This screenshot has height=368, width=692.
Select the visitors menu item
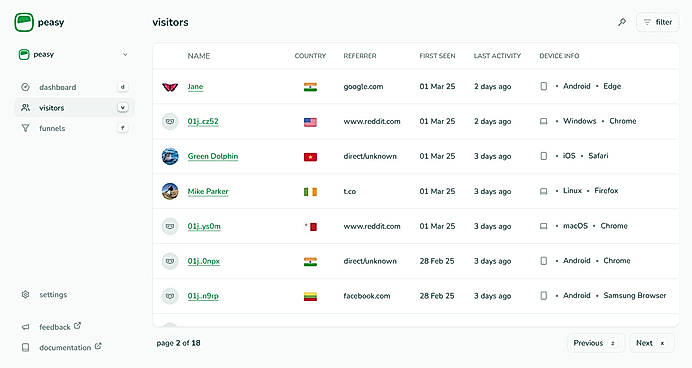pos(74,108)
